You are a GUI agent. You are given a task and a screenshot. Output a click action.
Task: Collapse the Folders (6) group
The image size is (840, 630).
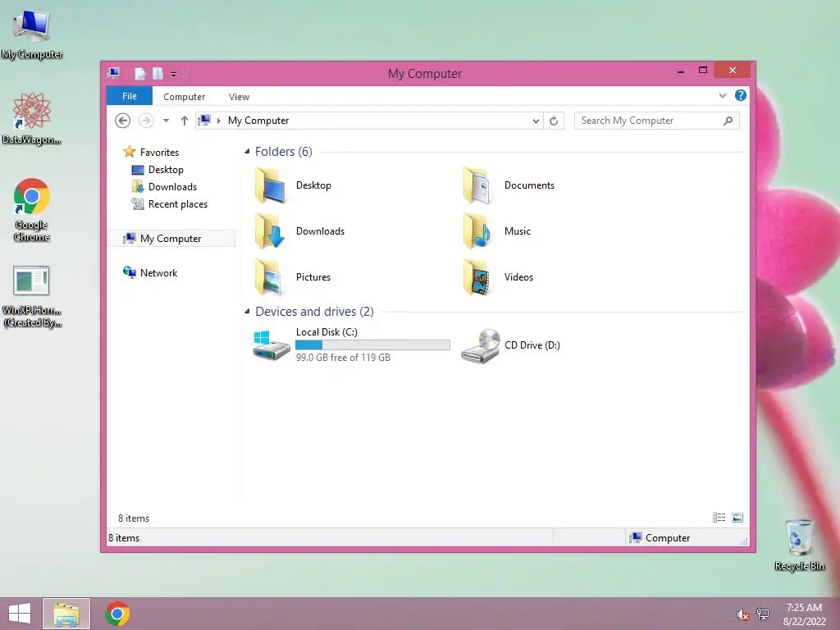pos(247,152)
